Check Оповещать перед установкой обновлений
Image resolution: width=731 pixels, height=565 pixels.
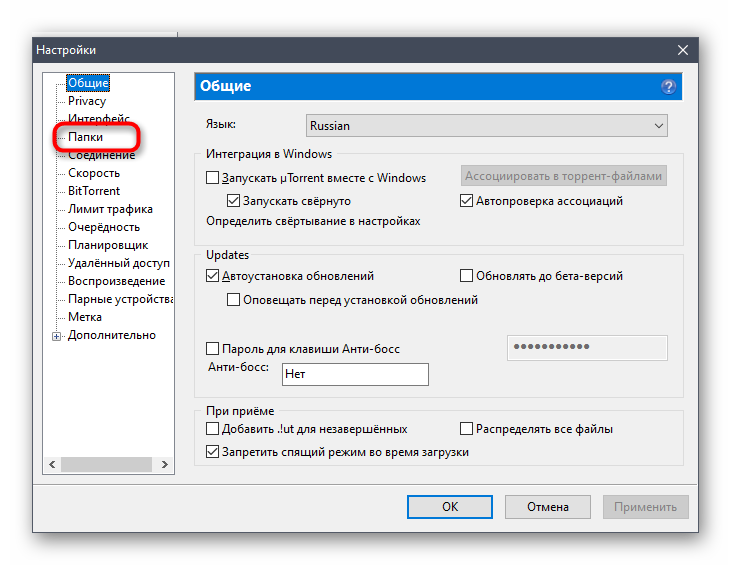click(233, 300)
